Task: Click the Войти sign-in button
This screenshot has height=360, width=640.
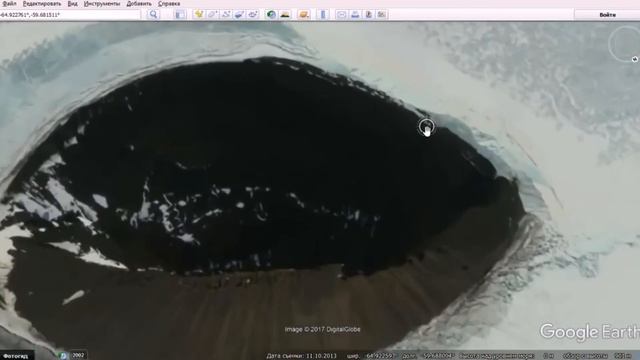Action: pyautogui.click(x=607, y=15)
